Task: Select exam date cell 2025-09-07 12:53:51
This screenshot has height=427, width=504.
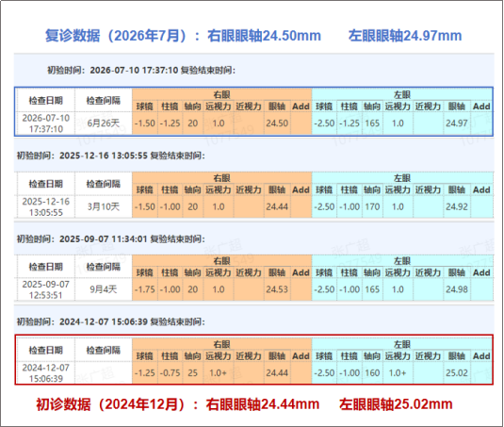Action: (46, 289)
